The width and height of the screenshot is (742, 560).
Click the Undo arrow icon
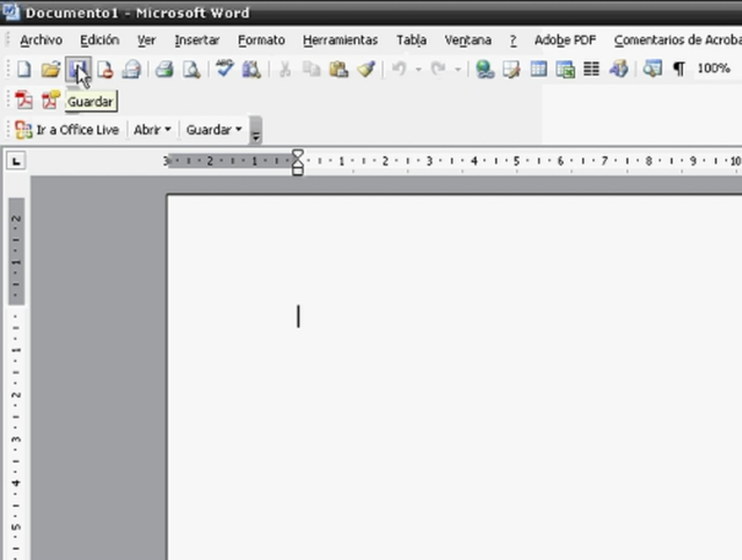click(399, 69)
